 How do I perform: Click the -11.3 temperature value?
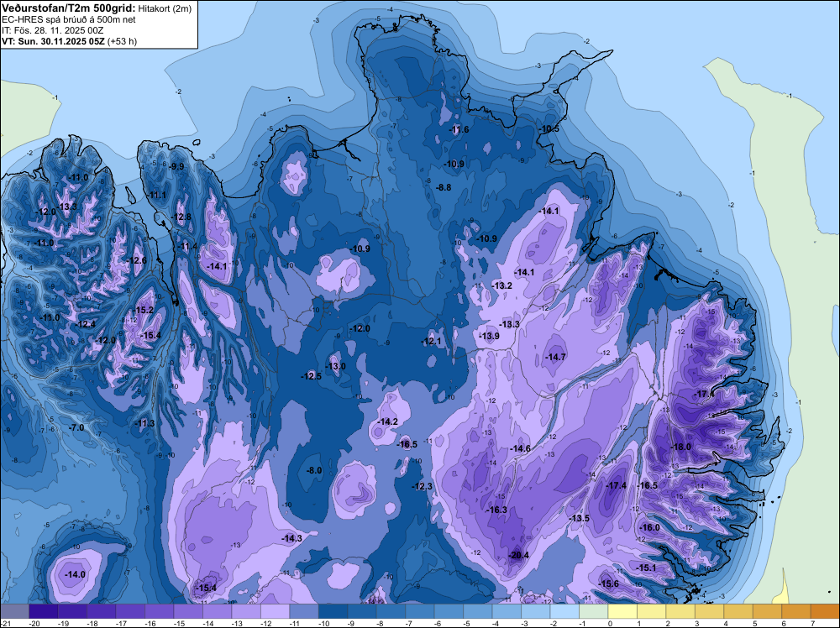click(144, 423)
